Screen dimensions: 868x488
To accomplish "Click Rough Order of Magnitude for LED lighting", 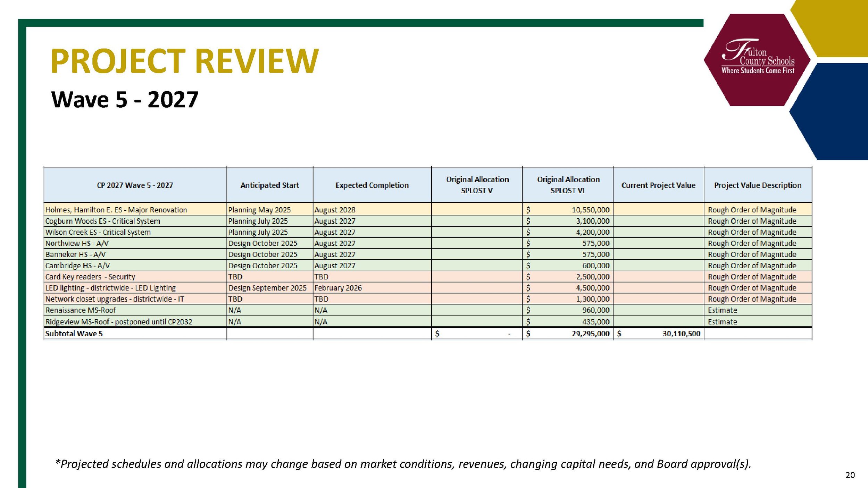I will click(752, 288).
